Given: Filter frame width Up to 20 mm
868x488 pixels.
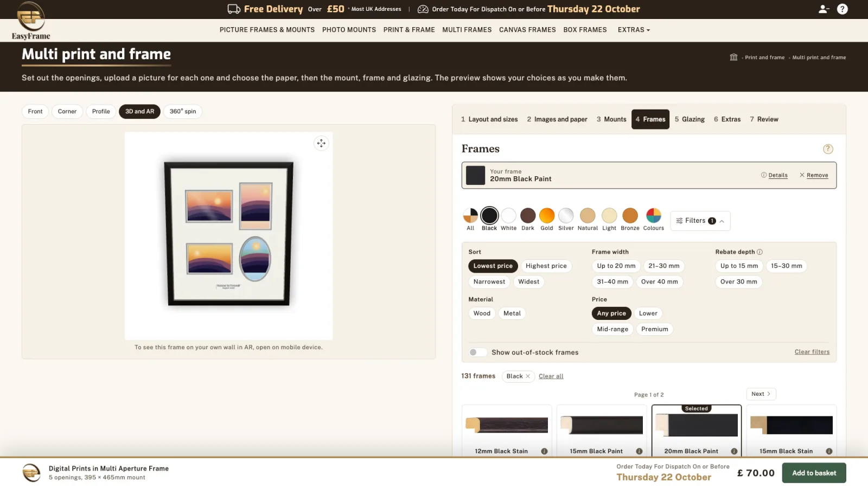Looking at the screenshot, I should (616, 266).
